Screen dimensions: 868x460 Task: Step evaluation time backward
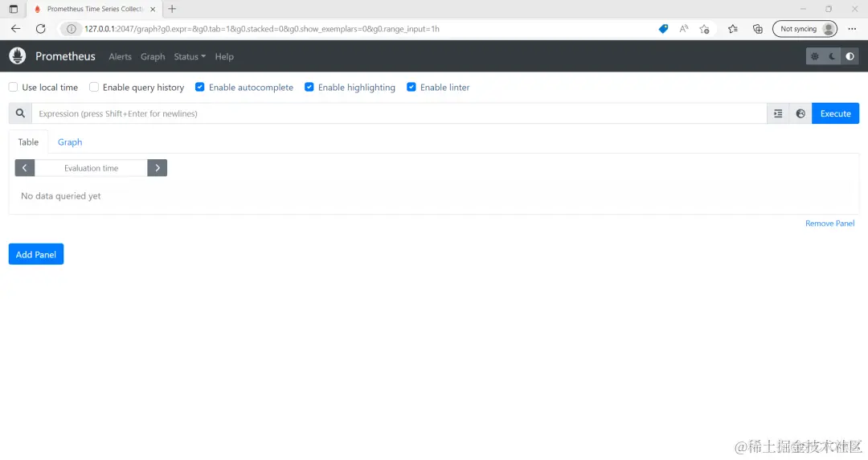(24, 168)
